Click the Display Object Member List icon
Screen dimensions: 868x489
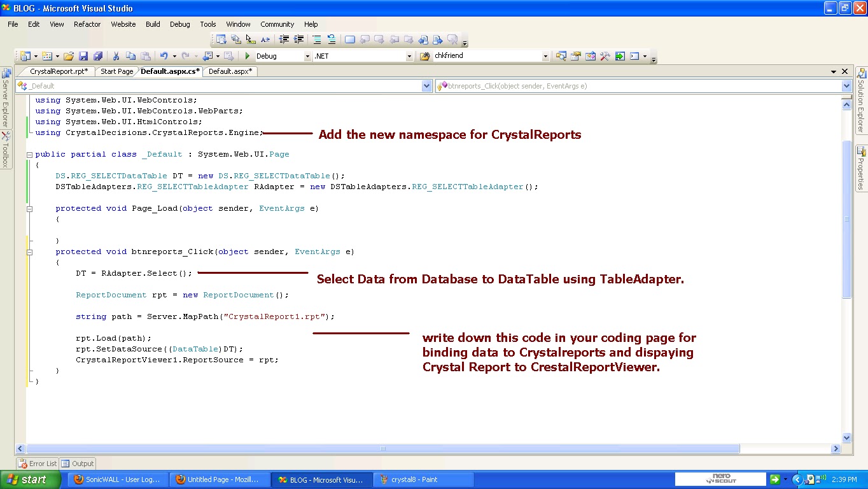(221, 39)
